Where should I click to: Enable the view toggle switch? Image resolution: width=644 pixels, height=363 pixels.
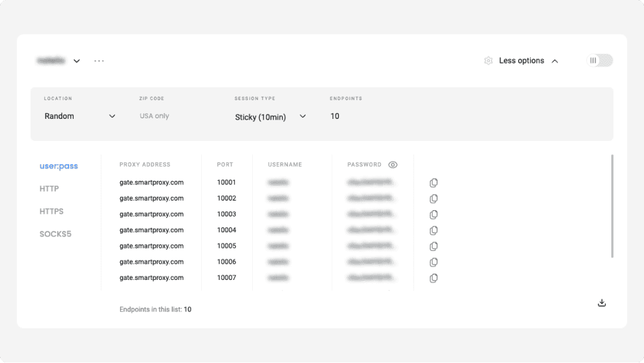coord(599,60)
